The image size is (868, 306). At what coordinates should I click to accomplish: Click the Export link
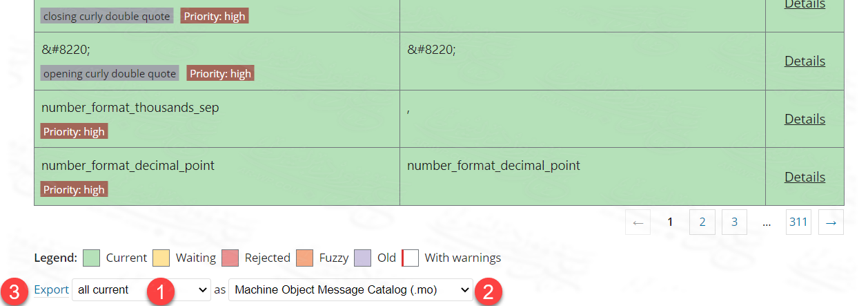(x=51, y=290)
